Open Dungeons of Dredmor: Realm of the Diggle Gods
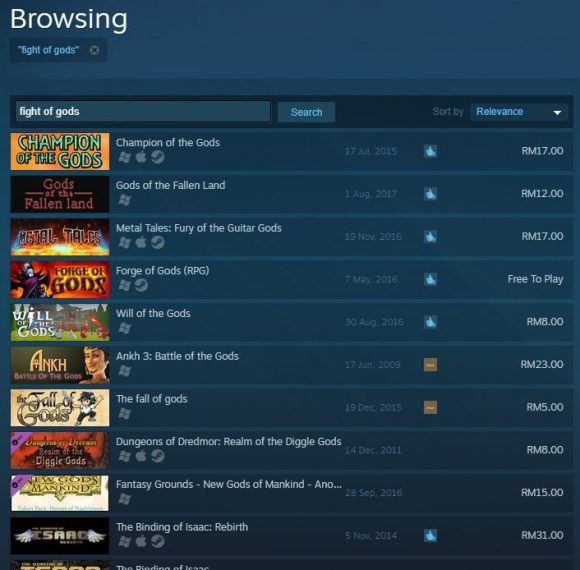The height and width of the screenshot is (570, 580). point(229,442)
